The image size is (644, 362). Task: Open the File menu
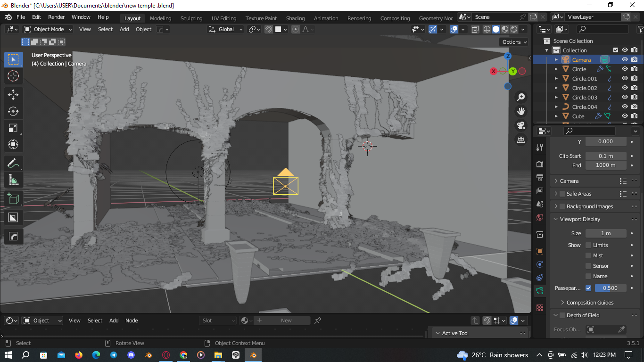(x=21, y=17)
